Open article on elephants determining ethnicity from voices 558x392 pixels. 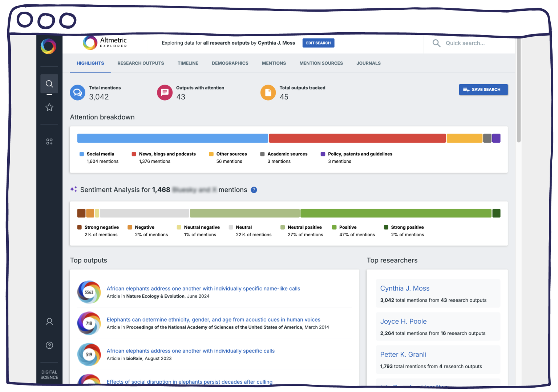point(213,320)
